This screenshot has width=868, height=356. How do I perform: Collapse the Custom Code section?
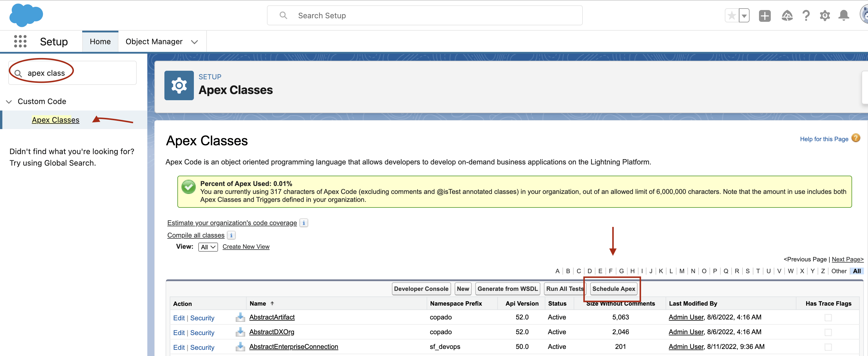click(x=9, y=101)
